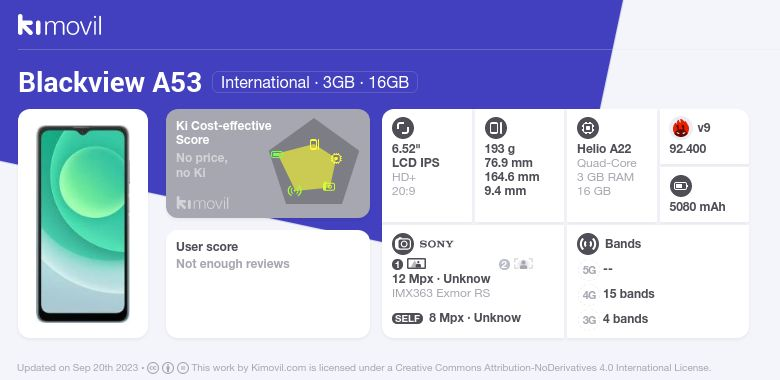Click the Creative Commons license icon
Viewport: 780px width, 380px height.
(153, 368)
